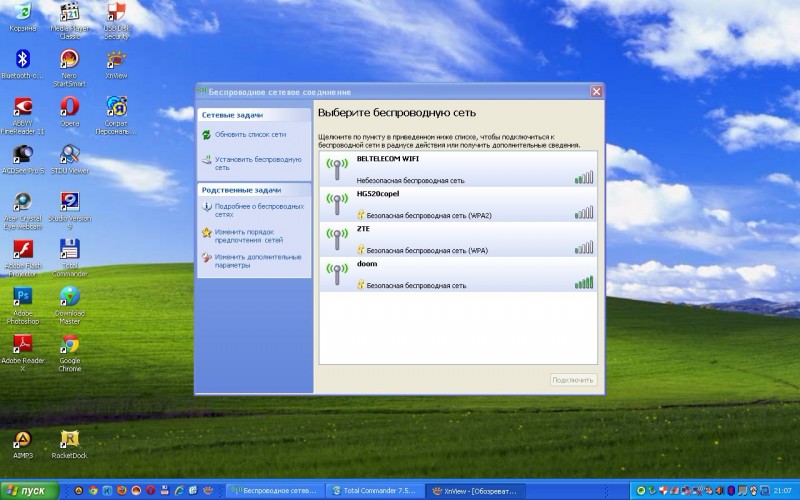Click signal bars of doom network
This screenshot has height=500, width=800.
pos(584,282)
